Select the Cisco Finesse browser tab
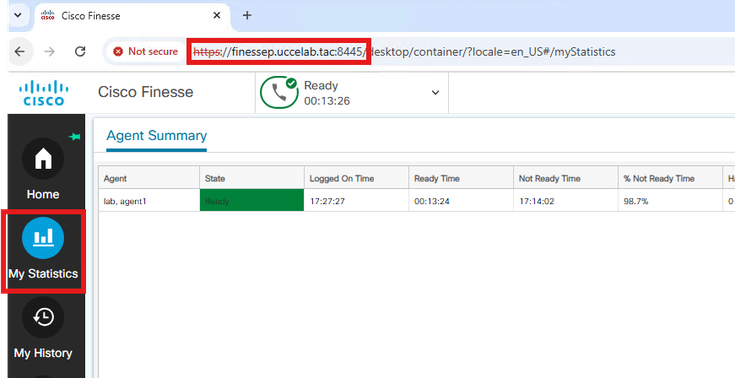This screenshot has width=735, height=378. tap(132, 15)
